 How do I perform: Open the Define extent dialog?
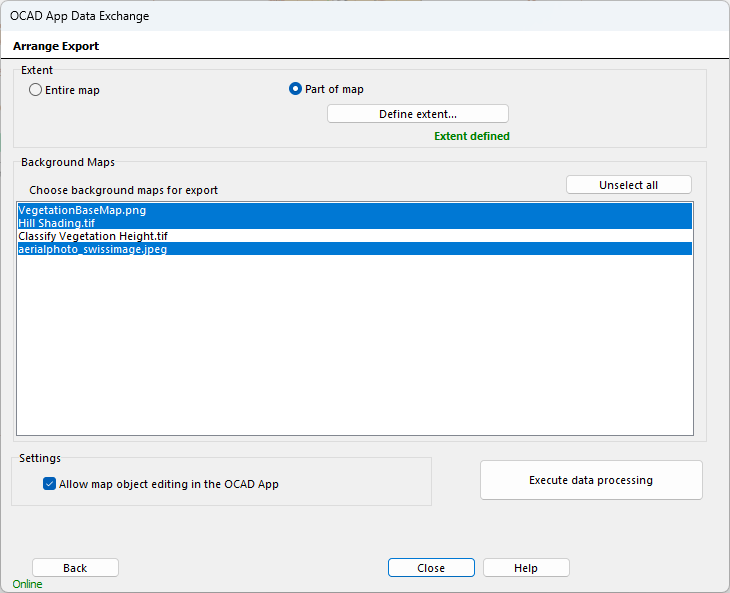[x=418, y=114]
